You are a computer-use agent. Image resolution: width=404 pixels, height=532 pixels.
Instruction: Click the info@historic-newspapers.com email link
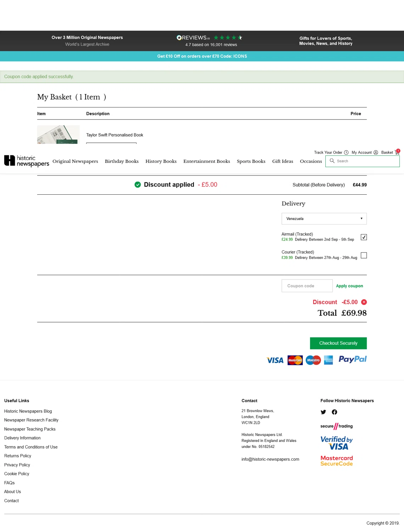coord(270,459)
